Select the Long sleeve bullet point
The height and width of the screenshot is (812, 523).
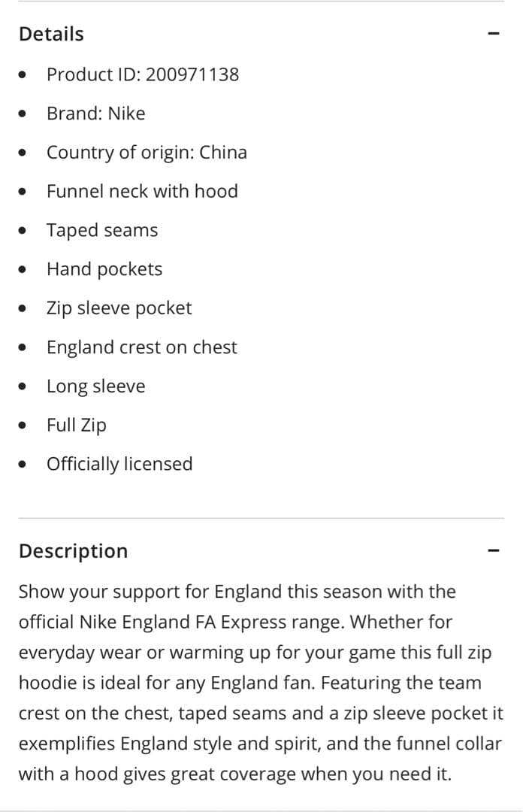96,386
